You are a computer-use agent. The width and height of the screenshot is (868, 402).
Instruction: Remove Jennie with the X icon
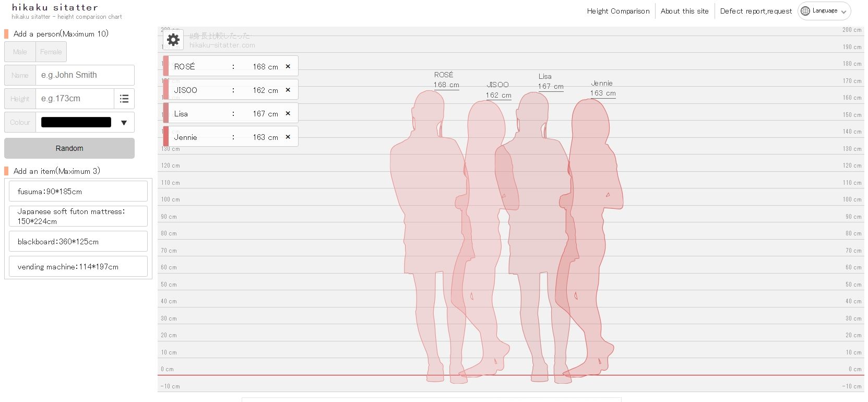tap(288, 137)
